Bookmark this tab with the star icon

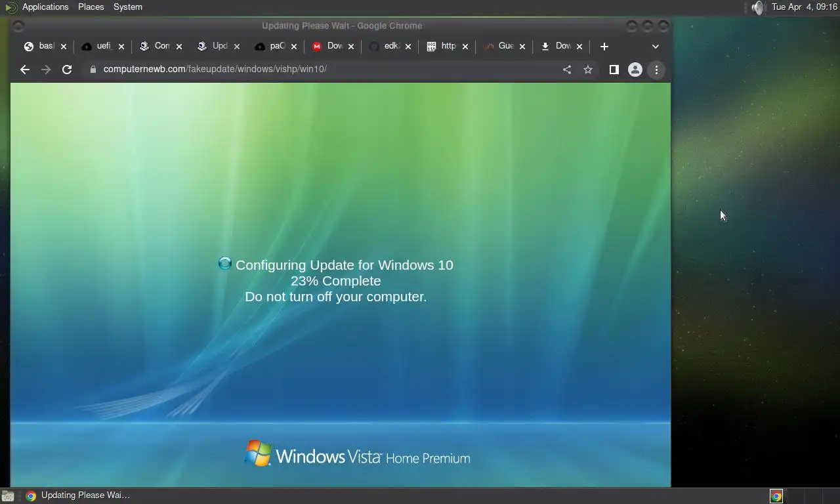coord(588,70)
